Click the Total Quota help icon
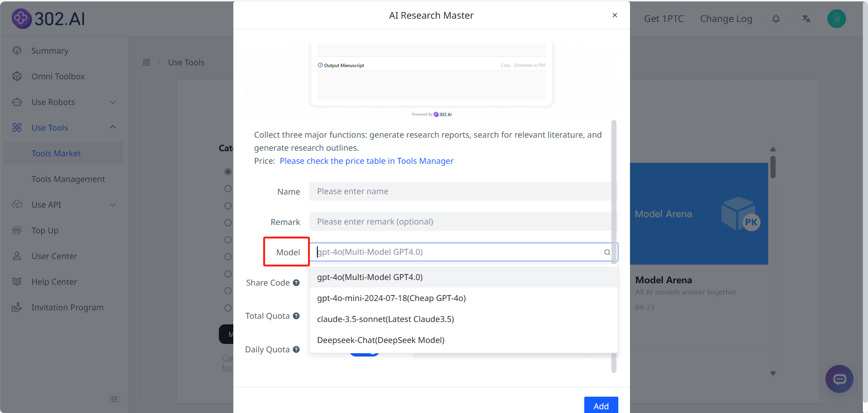The height and width of the screenshot is (413, 868). pos(296,316)
